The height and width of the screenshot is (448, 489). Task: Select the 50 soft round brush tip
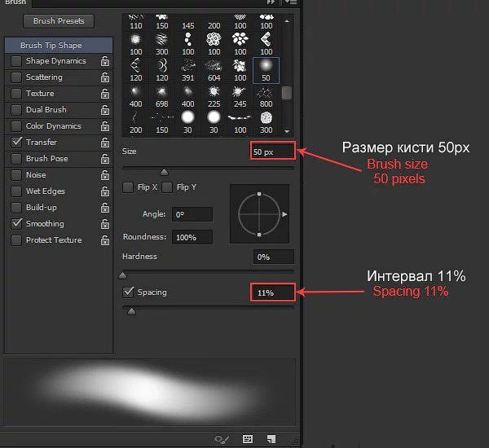click(266, 70)
